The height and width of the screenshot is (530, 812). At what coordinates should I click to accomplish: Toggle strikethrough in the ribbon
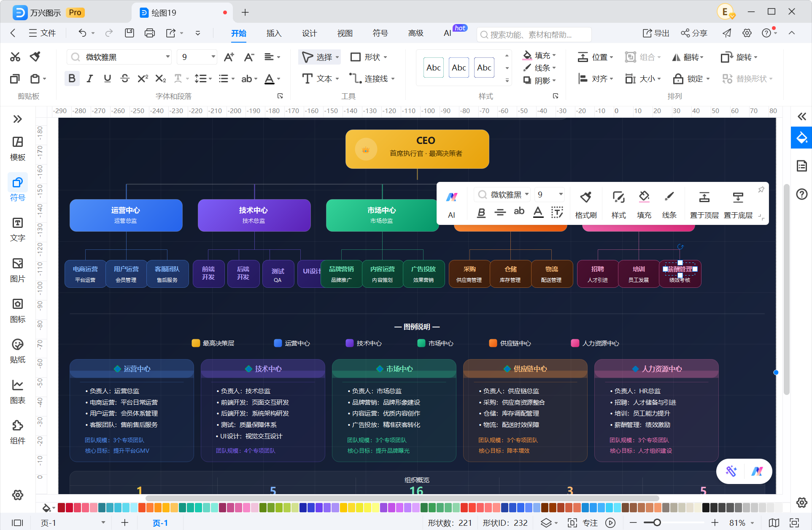125,78
